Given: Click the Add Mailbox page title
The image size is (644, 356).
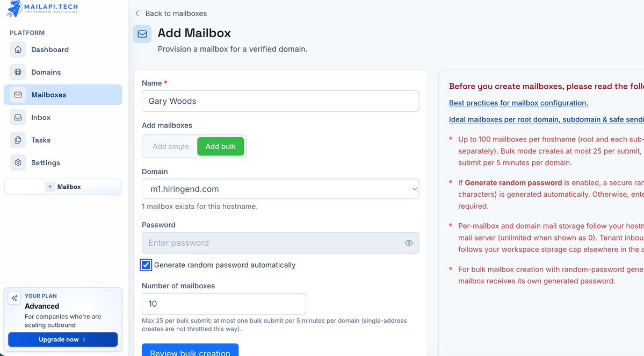Looking at the screenshot, I should 194,33.
